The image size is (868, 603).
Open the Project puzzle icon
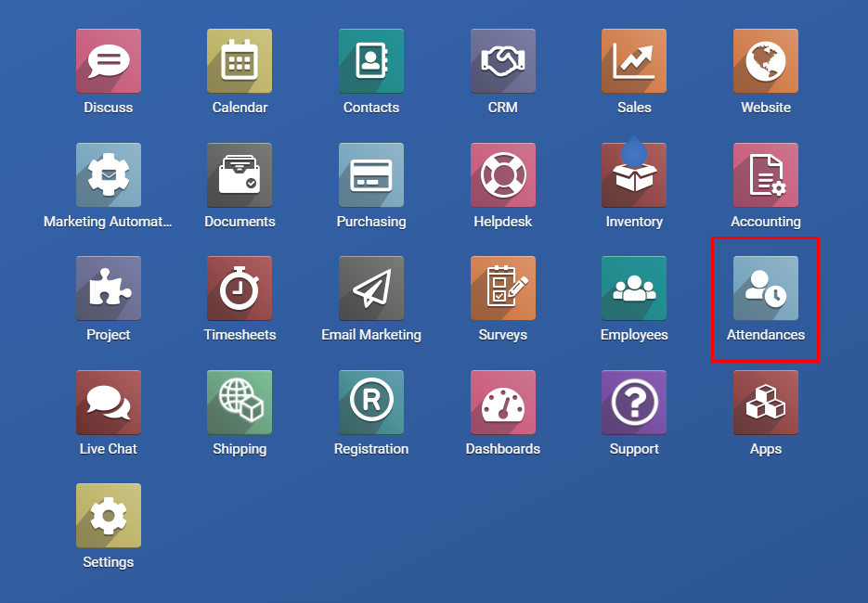(109, 289)
